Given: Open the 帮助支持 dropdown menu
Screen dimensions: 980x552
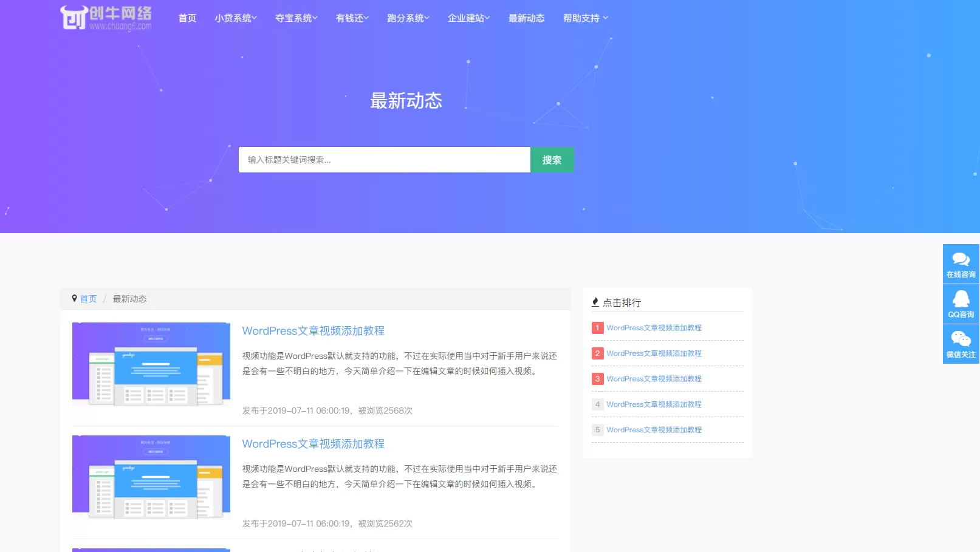Looking at the screenshot, I should point(585,18).
